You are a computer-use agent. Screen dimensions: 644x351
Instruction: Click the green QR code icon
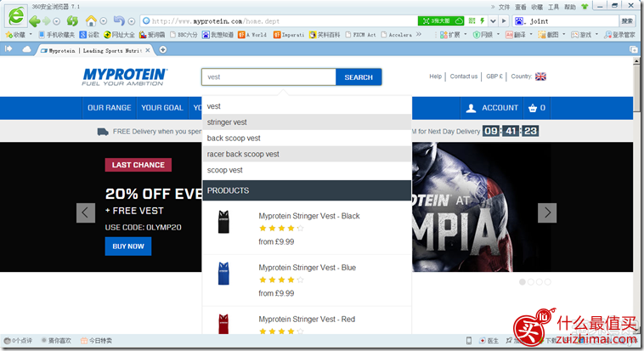pos(472,20)
